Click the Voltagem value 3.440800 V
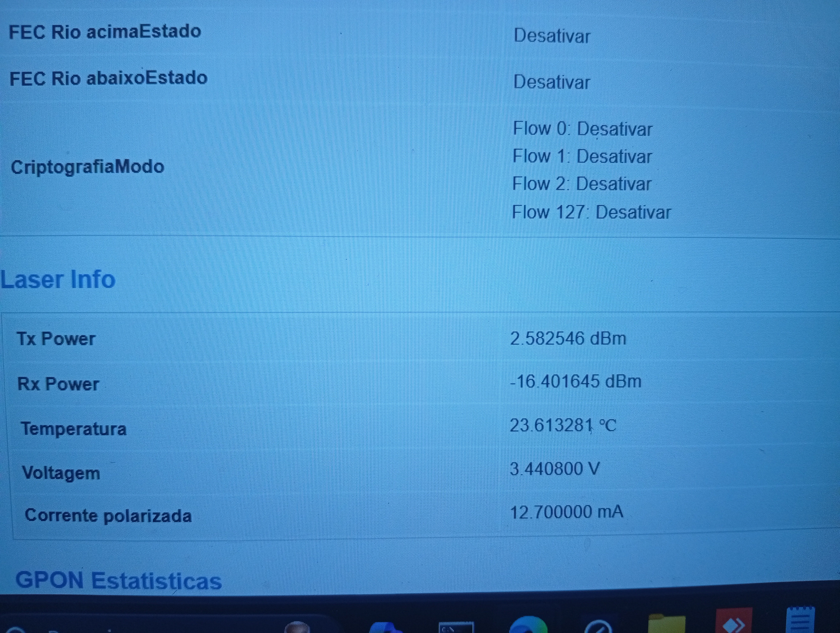 click(x=554, y=469)
